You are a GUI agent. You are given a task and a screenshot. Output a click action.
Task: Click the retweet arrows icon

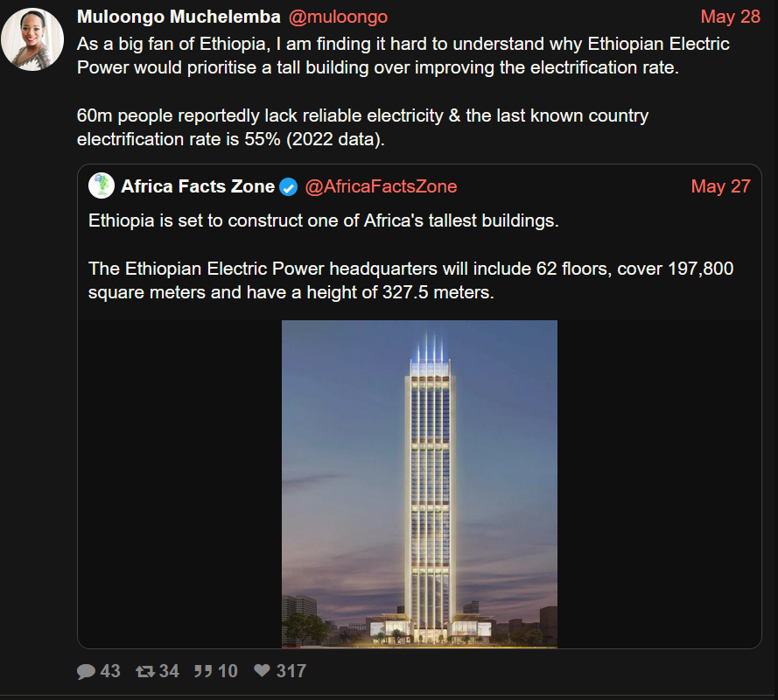click(x=144, y=671)
